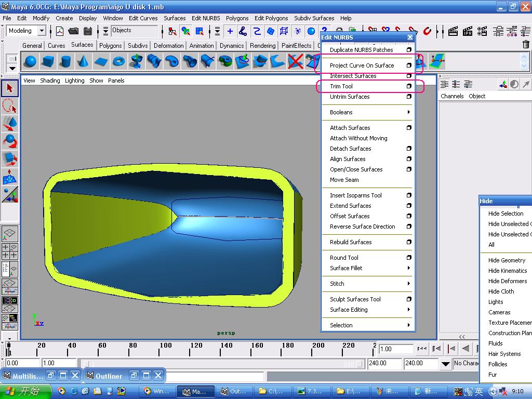The height and width of the screenshot is (399, 532).
Task: Expand the Surface Editing submenu
Action: [368, 310]
